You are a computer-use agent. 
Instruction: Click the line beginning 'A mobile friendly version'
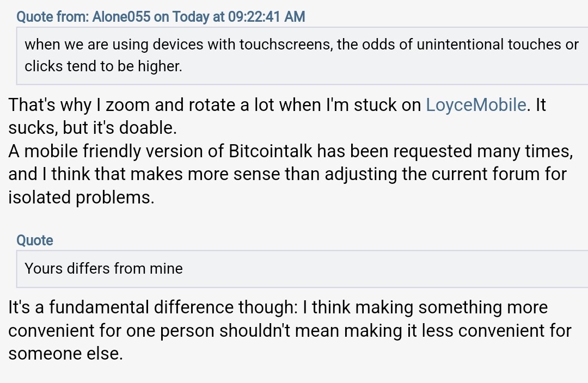(x=291, y=151)
